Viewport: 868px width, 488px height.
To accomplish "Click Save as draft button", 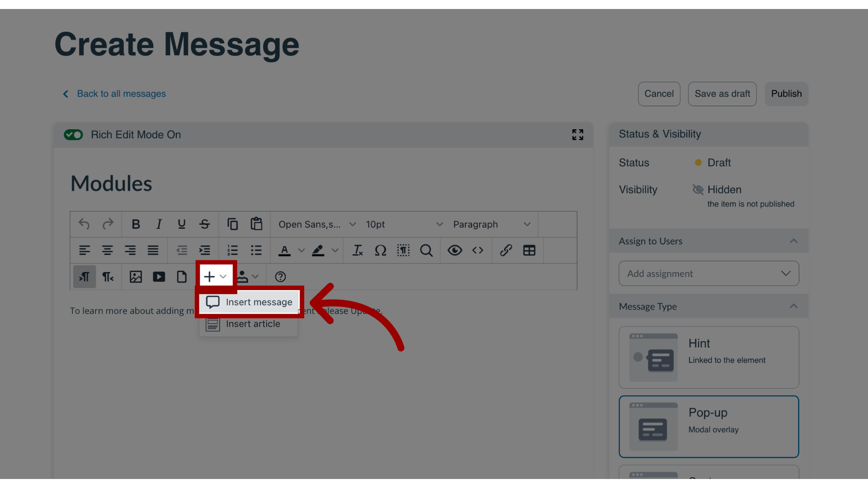I will coord(722,94).
